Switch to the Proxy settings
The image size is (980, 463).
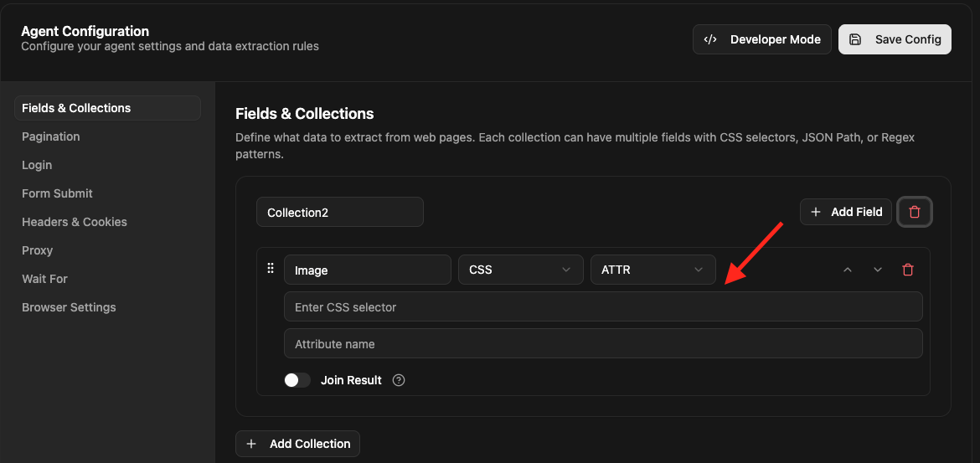click(38, 250)
